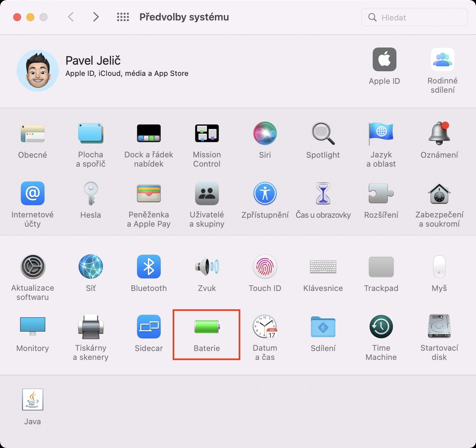Image resolution: width=476 pixels, height=448 pixels.
Task: Click the Apple ID, iCloud subtitle text
Action: (127, 74)
